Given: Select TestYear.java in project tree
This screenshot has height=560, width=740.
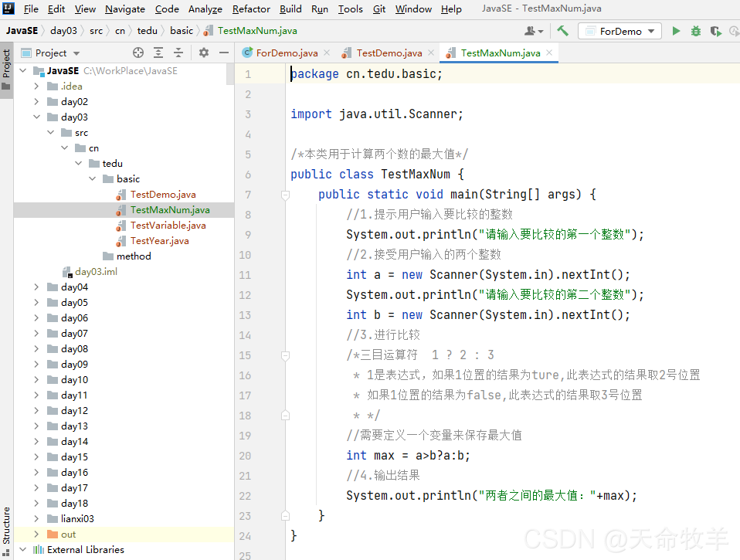Looking at the screenshot, I should (160, 241).
